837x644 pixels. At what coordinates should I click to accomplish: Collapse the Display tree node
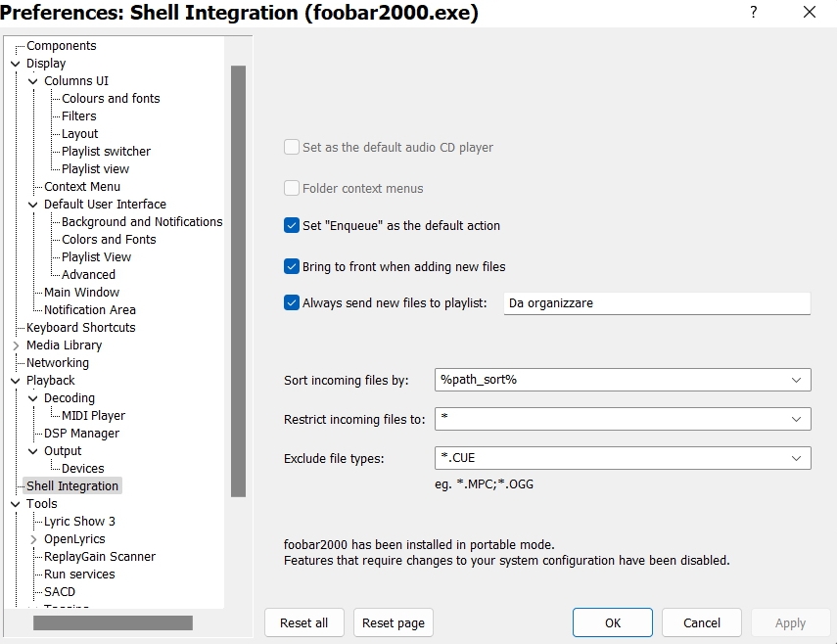coord(16,64)
